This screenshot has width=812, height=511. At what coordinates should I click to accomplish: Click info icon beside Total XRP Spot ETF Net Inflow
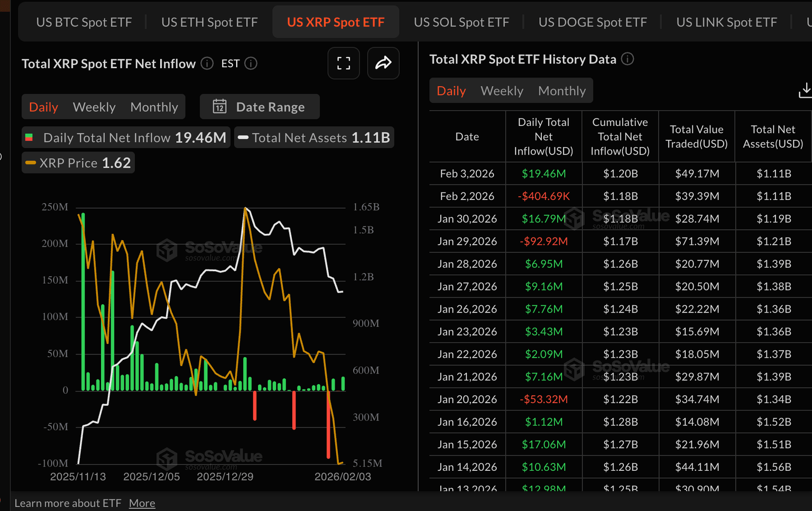pyautogui.click(x=207, y=63)
